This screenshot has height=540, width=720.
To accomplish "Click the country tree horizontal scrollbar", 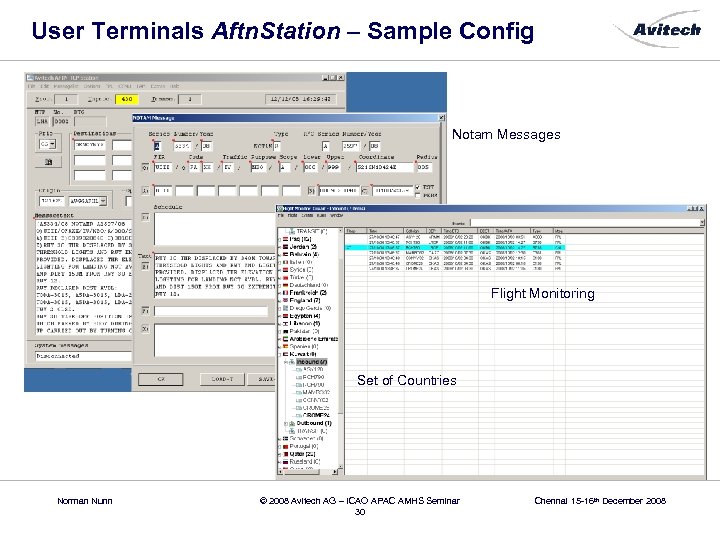I will (x=308, y=472).
